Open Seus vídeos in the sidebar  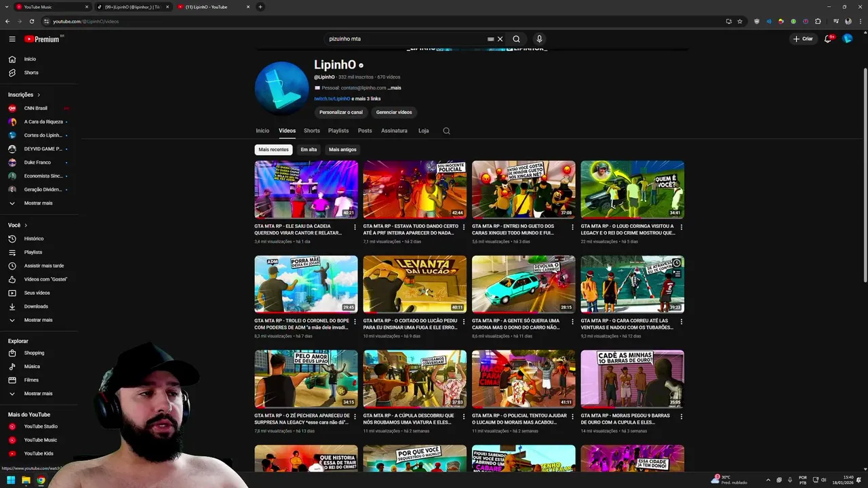(x=39, y=293)
